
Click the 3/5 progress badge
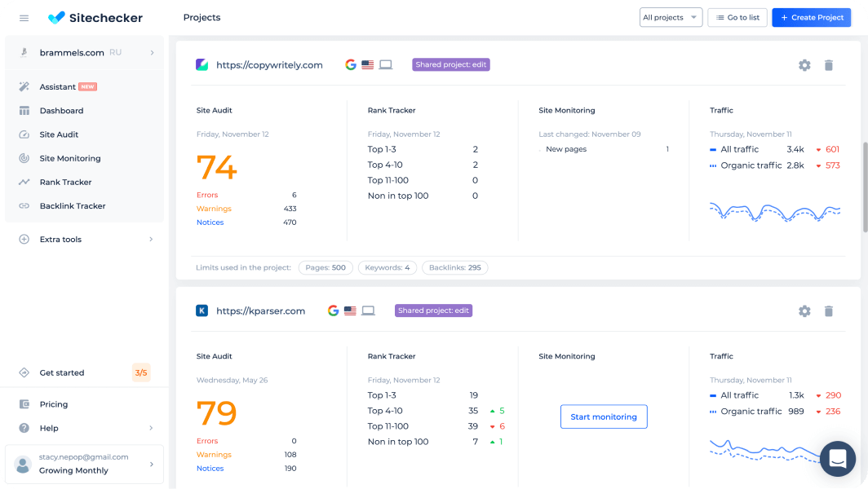pyautogui.click(x=141, y=372)
